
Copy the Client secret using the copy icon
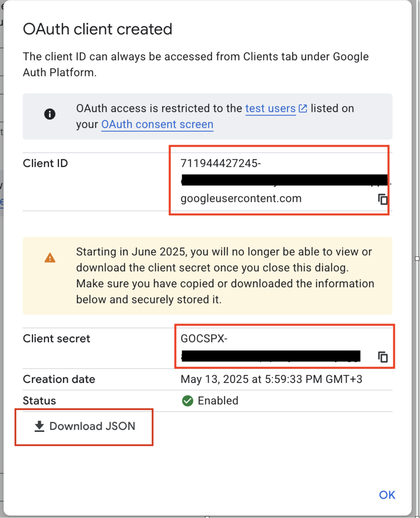pos(383,357)
